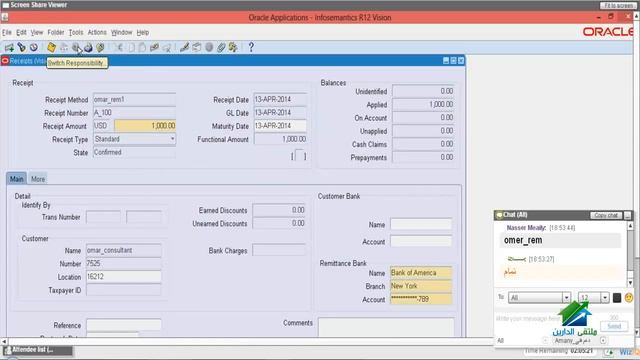
Task: Click the Send button in chat
Action: tap(614, 326)
